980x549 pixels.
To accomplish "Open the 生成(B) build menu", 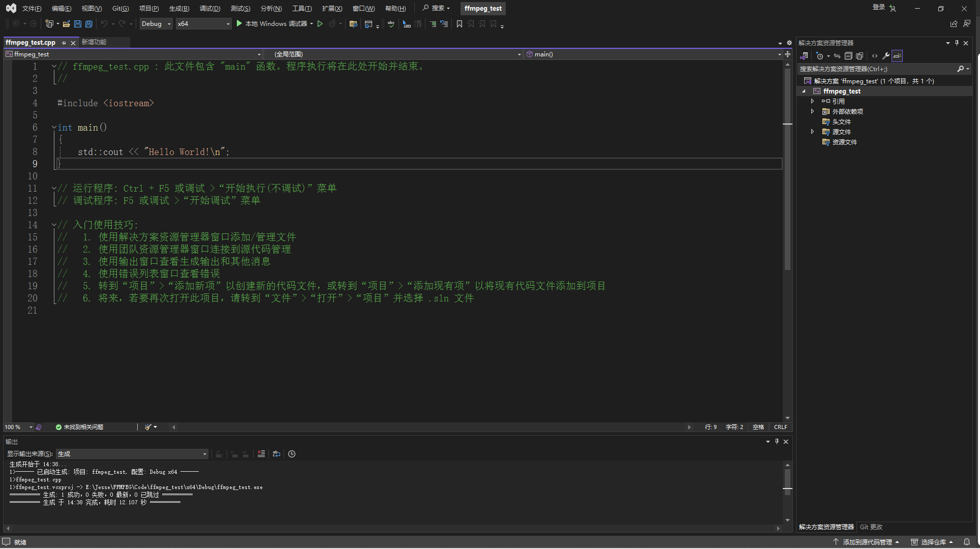I will (179, 8).
